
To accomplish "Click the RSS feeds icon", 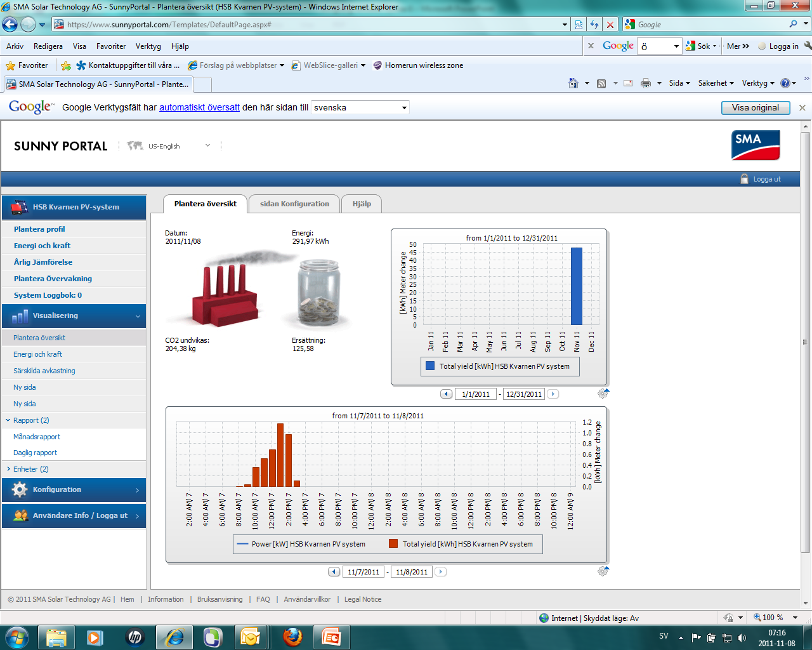I will pos(601,83).
